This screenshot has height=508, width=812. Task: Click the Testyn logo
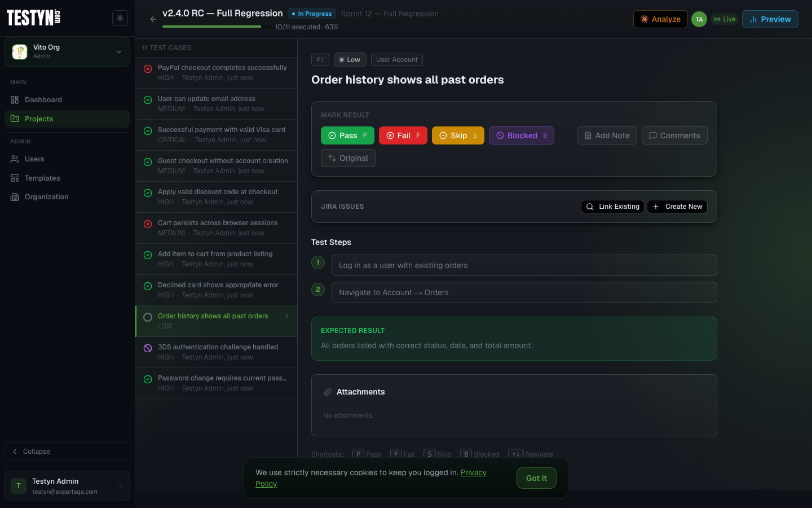click(x=34, y=18)
